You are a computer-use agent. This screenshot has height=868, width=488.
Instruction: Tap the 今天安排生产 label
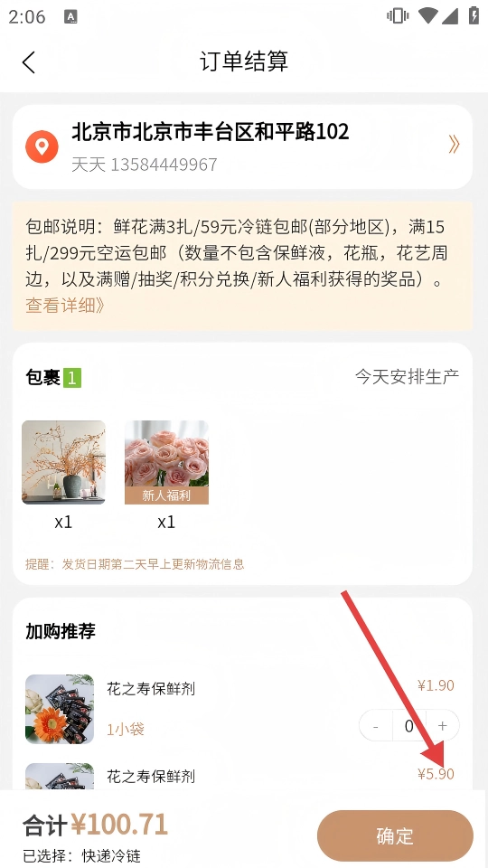[x=407, y=377]
